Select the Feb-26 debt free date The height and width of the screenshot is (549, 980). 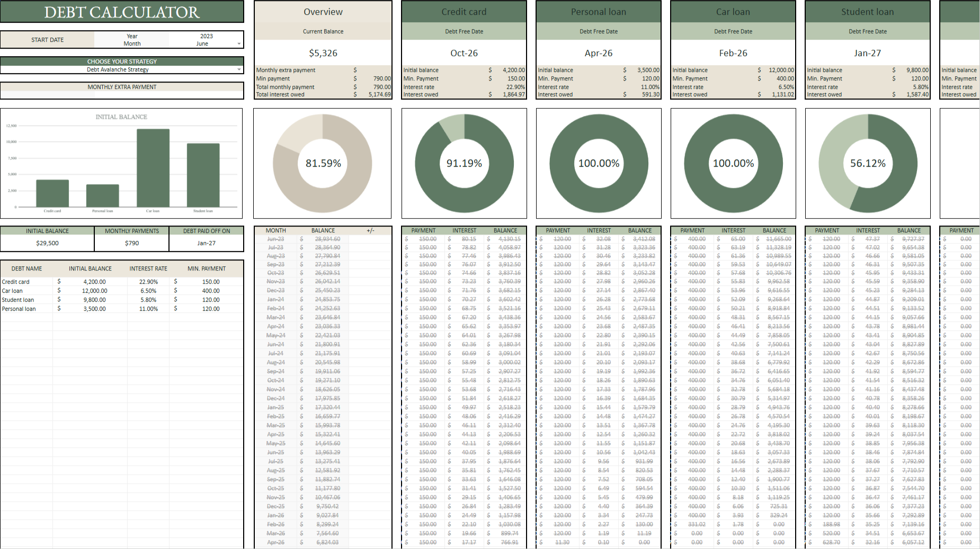(733, 53)
